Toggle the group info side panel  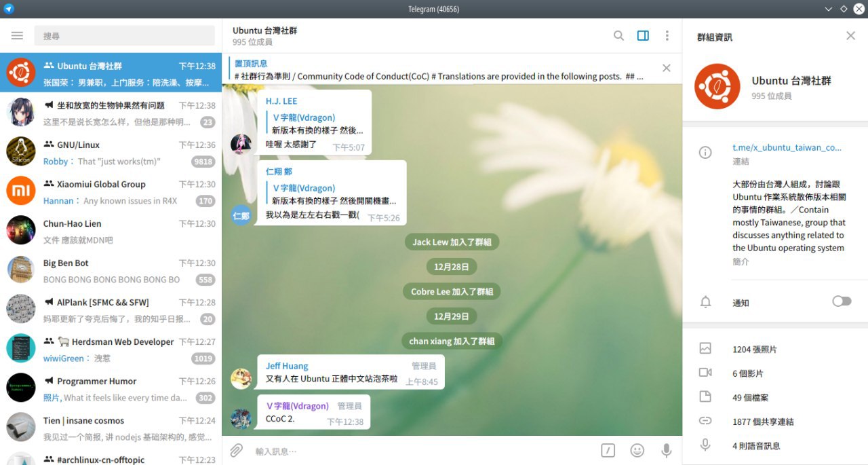click(x=643, y=36)
